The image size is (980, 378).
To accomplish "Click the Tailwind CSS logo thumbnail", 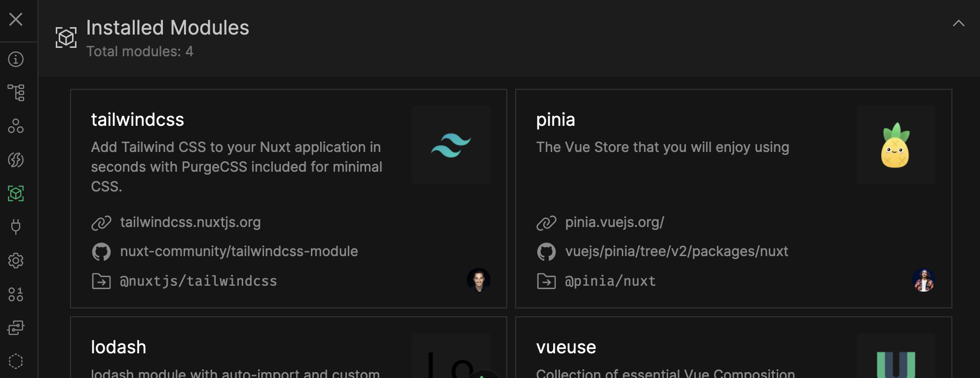I will [451, 145].
